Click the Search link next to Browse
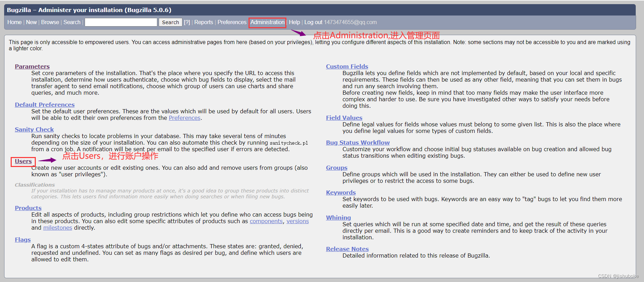The height and width of the screenshot is (282, 644). 72,22
